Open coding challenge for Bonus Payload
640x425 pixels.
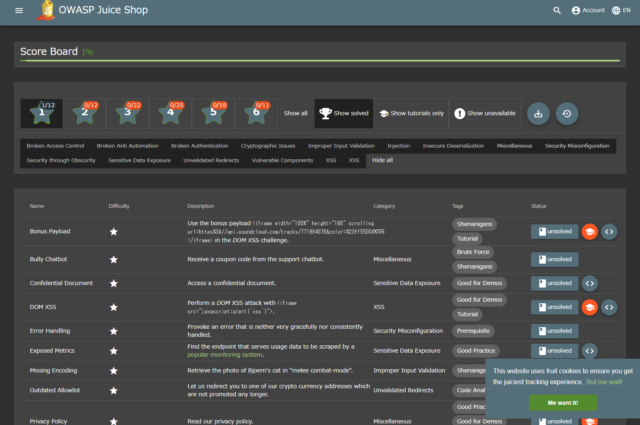(609, 231)
